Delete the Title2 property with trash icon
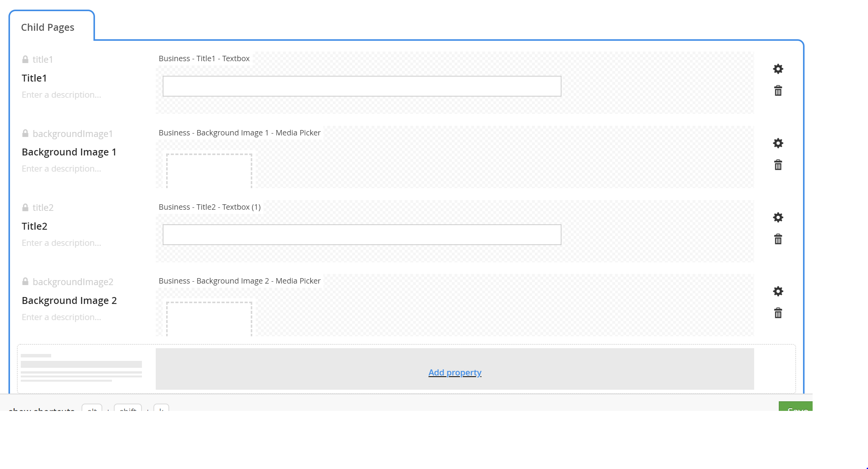 [778, 239]
